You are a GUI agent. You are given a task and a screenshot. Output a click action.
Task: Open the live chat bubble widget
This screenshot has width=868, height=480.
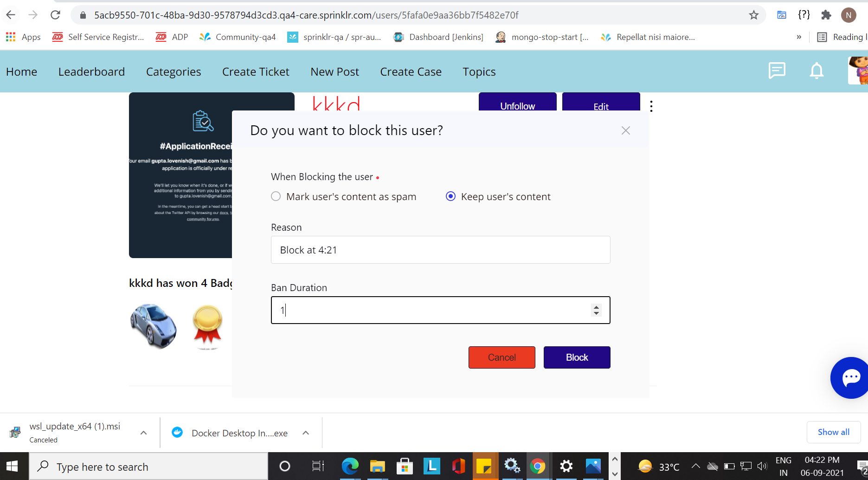(x=850, y=377)
